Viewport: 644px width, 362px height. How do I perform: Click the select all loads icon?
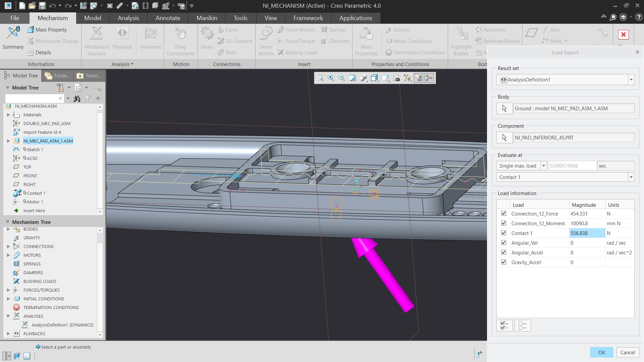pos(504,325)
